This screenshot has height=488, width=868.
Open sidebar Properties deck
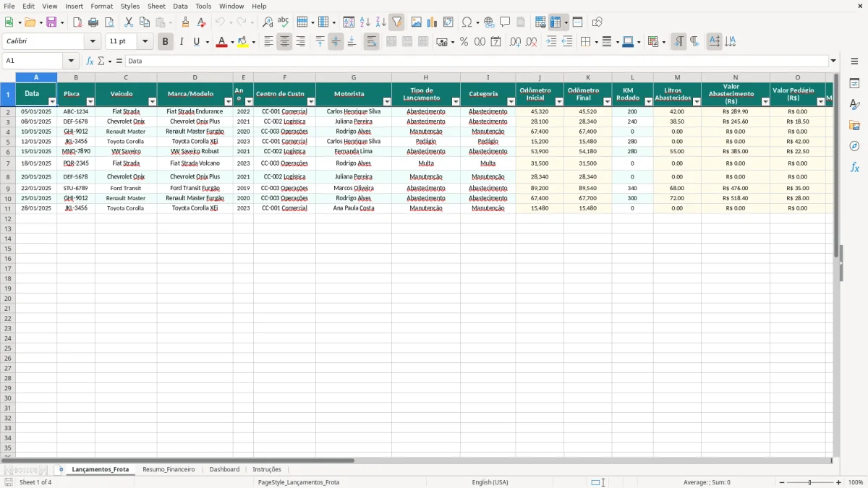point(854,84)
